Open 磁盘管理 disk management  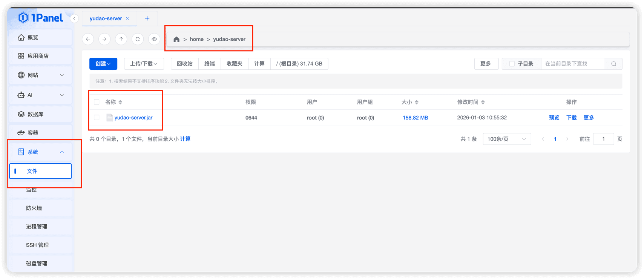pyautogui.click(x=40, y=264)
